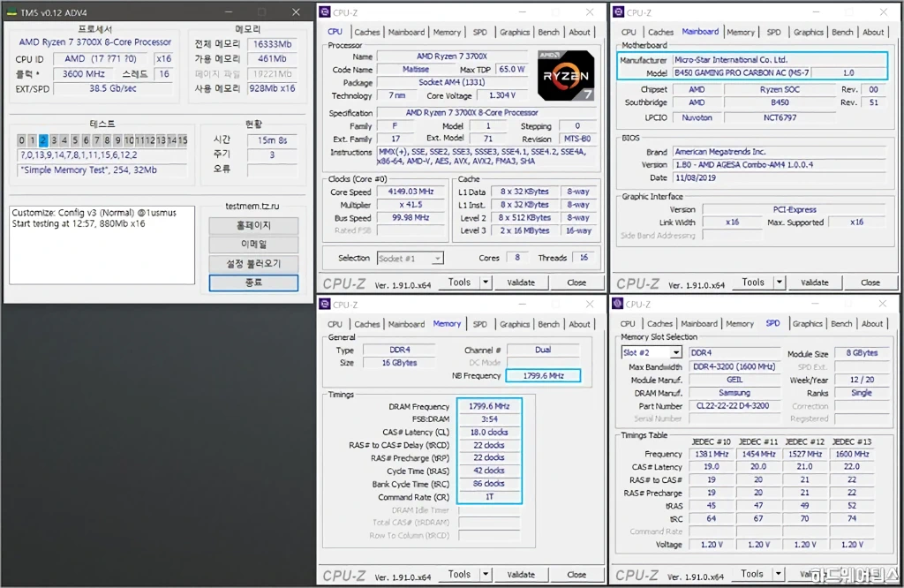Click the Micro-Star International manufacturer field

pyautogui.click(x=779, y=59)
